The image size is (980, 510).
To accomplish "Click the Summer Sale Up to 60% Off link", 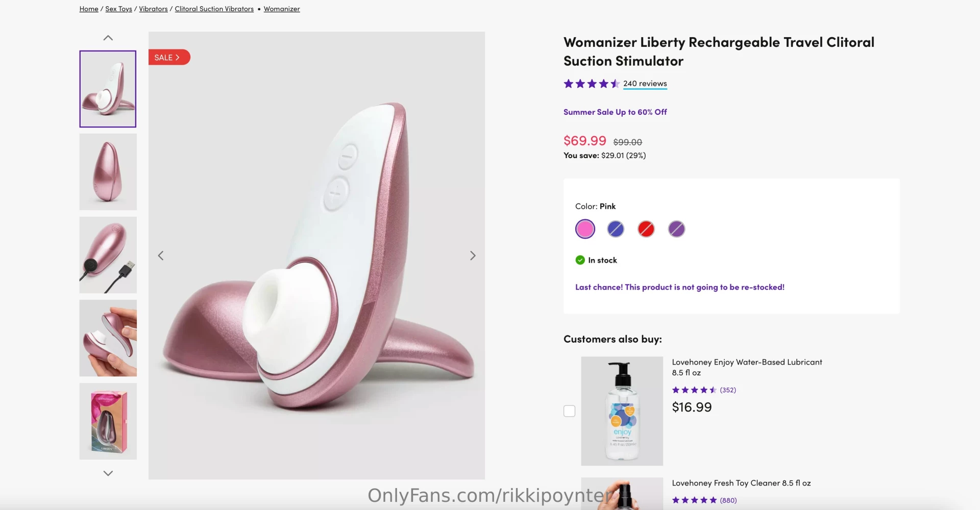I will [615, 112].
